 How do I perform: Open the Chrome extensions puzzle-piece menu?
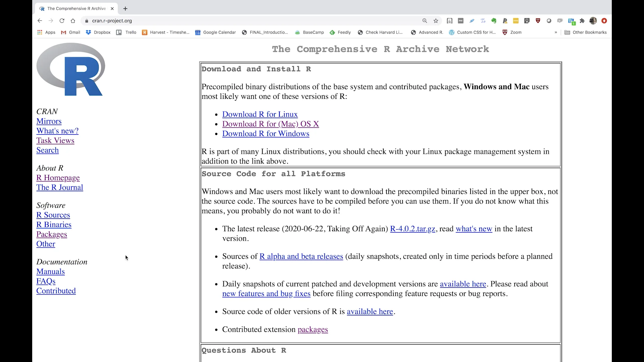click(582, 21)
